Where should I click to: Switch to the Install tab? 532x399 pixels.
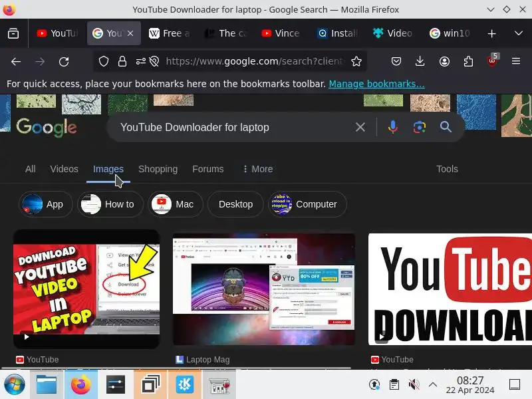pos(337,33)
